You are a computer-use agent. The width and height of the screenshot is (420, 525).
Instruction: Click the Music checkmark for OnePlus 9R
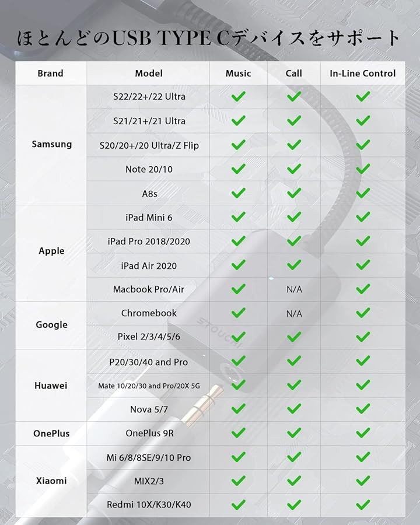238,433
